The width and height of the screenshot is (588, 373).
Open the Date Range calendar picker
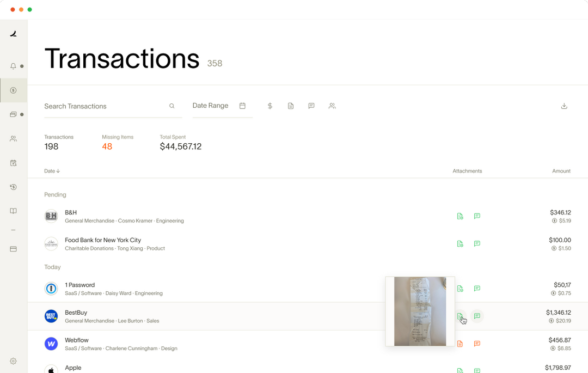point(242,106)
